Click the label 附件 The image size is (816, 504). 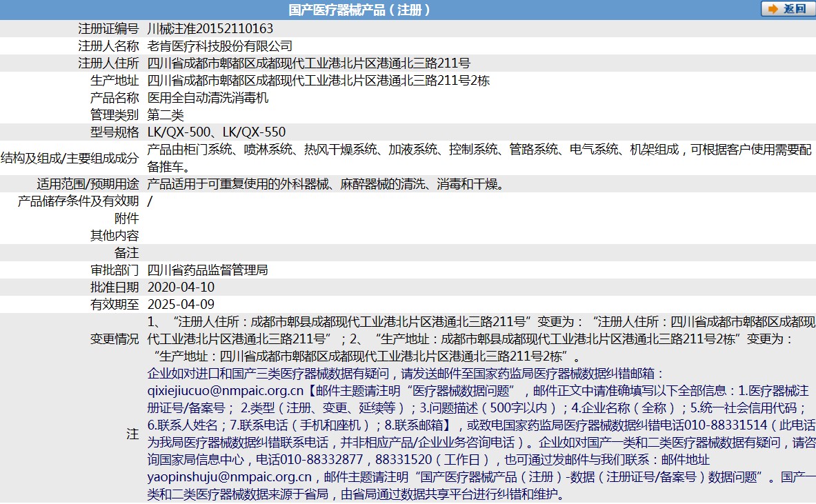point(126,218)
